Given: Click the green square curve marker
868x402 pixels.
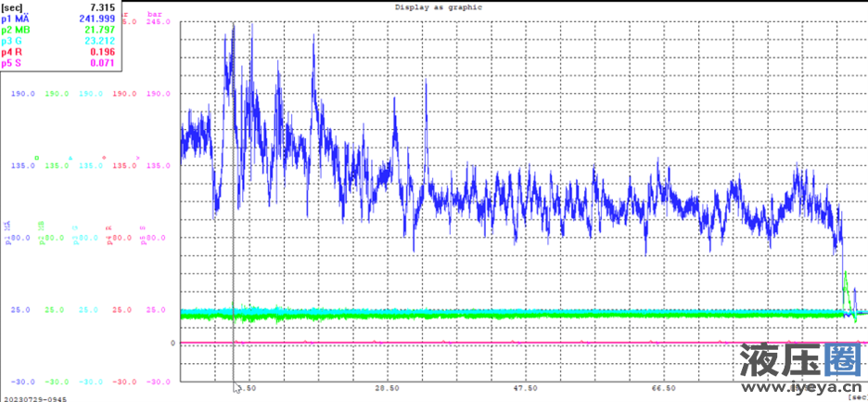Looking at the screenshot, I should [37, 158].
